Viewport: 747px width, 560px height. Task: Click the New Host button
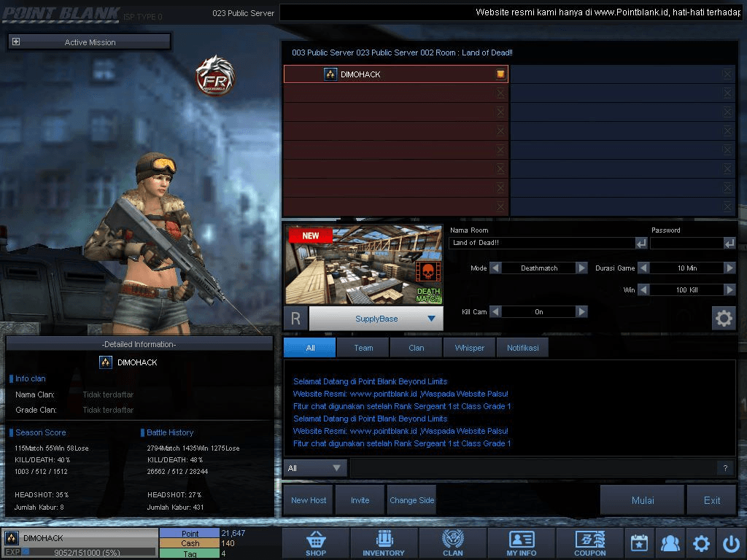pos(309,500)
